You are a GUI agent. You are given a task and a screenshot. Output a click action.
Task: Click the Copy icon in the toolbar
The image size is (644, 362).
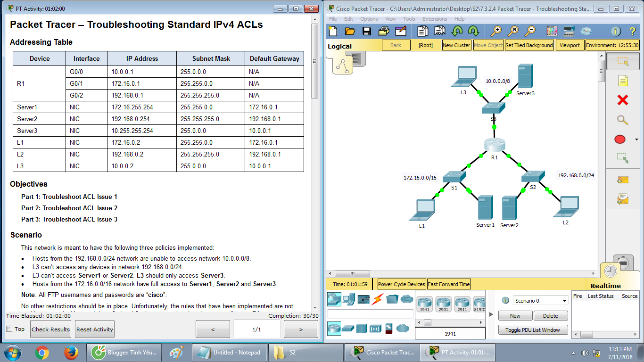tap(423, 31)
